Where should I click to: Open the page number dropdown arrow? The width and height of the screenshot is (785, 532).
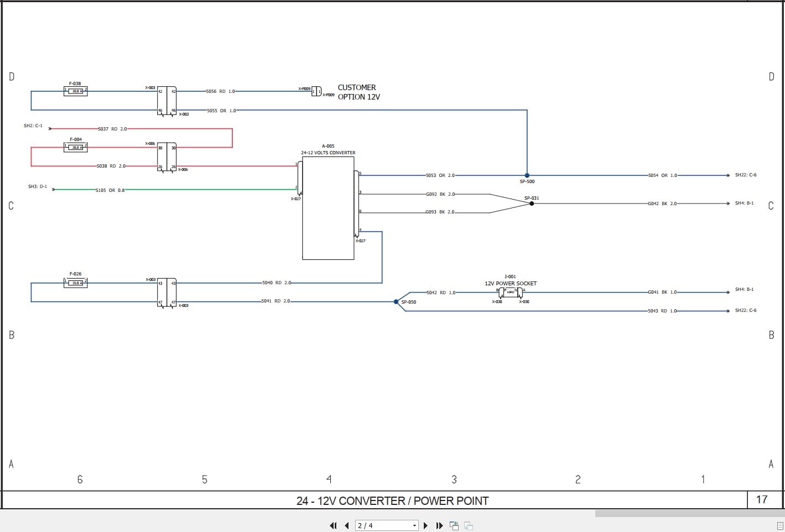414,525
